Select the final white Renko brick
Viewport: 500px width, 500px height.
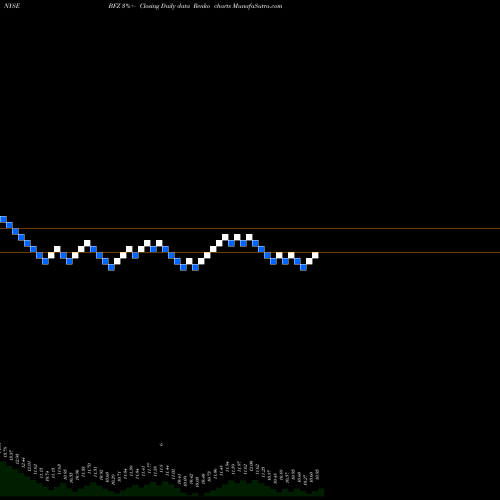tap(315, 255)
